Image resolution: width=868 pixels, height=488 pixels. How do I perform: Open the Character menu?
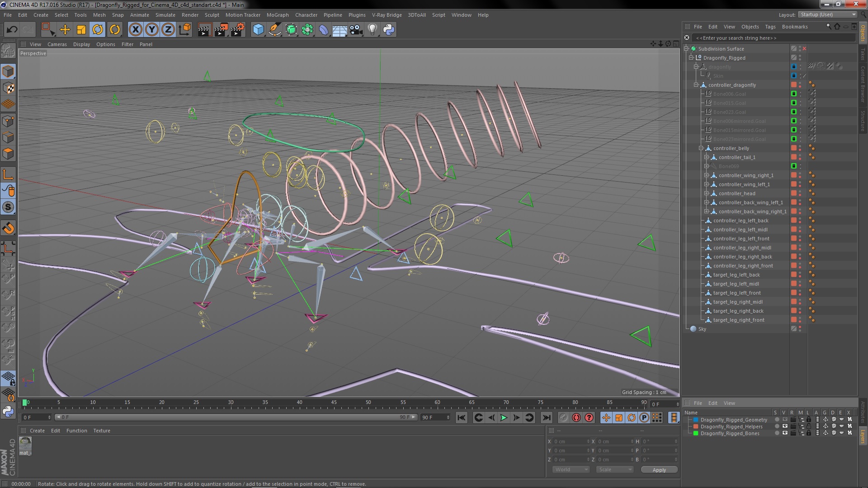306,15
